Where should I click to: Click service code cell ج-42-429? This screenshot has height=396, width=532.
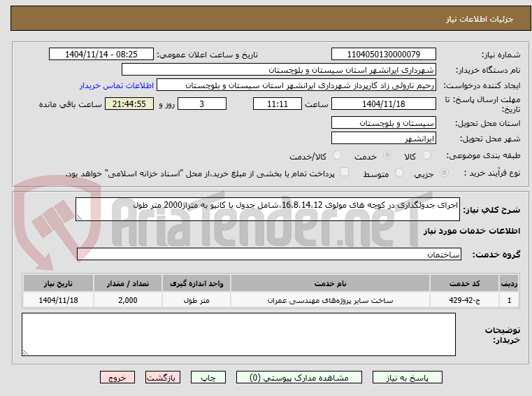(464, 300)
